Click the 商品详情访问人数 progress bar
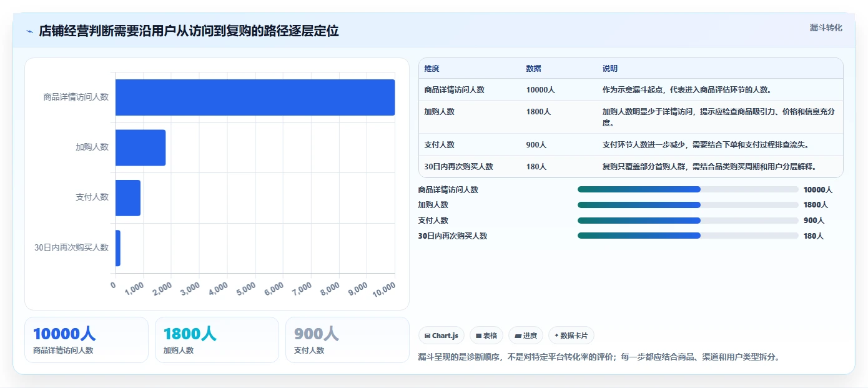 (688, 189)
